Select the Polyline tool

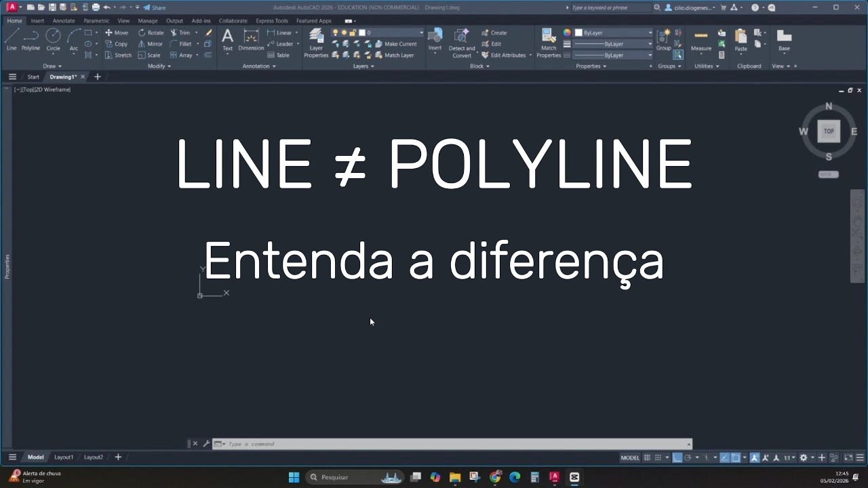coord(31,39)
